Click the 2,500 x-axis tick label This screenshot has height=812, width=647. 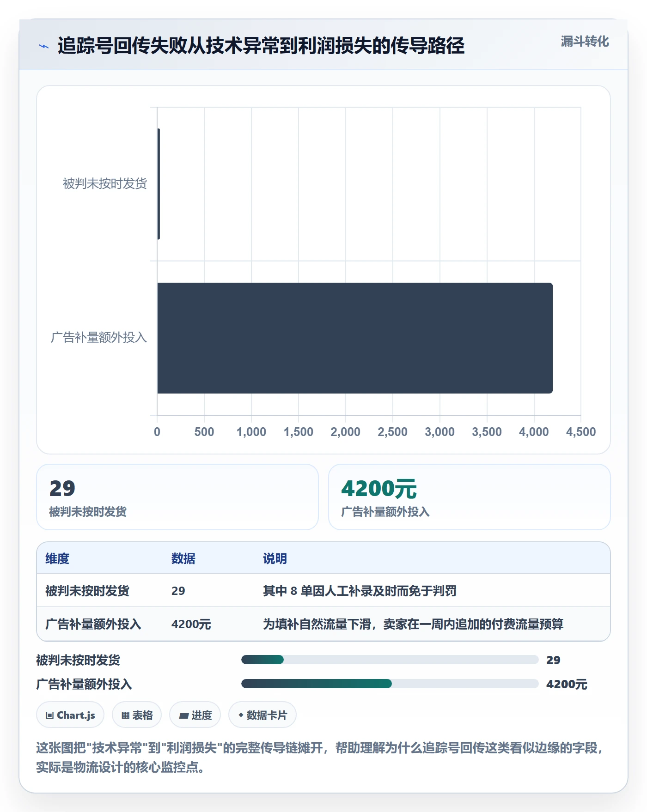(392, 432)
